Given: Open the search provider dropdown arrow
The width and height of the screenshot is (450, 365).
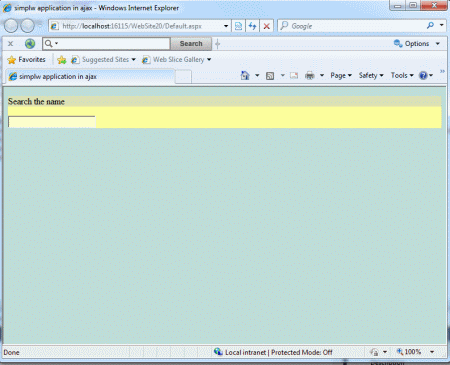Looking at the screenshot, I should (x=441, y=25).
